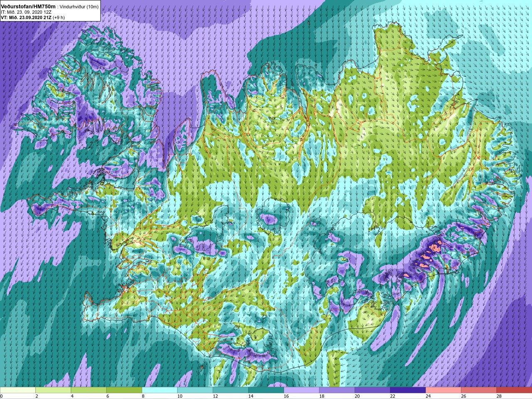Click the 12–14 teal legend swatch
Screen dimensions: 532x399
[x=230, y=390]
